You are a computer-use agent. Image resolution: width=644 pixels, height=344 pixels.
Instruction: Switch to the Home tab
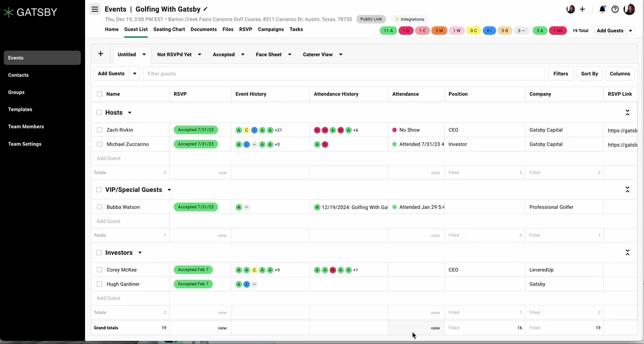click(112, 29)
